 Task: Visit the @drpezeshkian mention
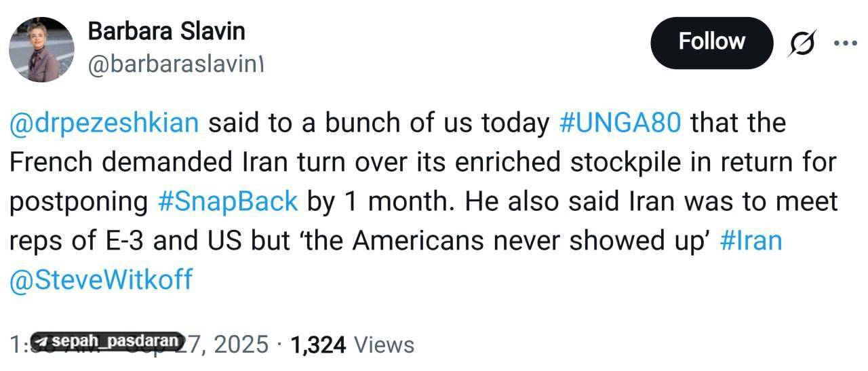(104, 124)
